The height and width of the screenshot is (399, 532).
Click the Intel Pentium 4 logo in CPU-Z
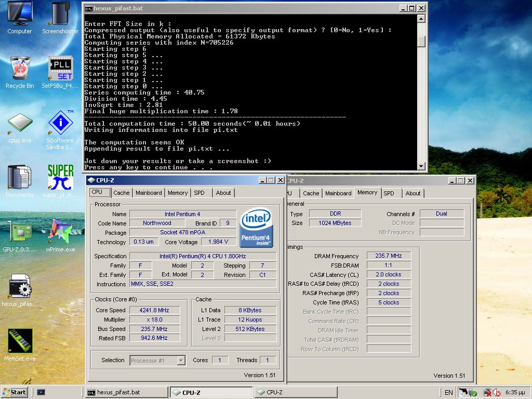[257, 228]
